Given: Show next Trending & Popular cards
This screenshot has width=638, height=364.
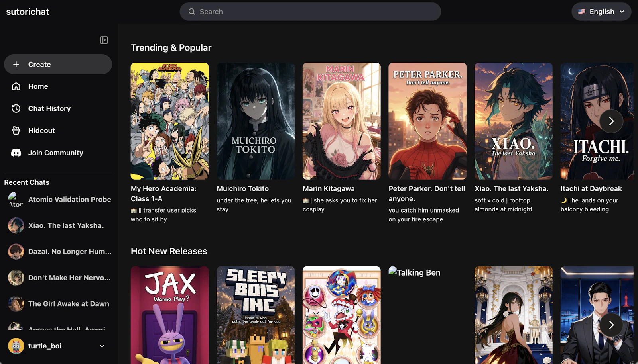Looking at the screenshot, I should [611, 121].
